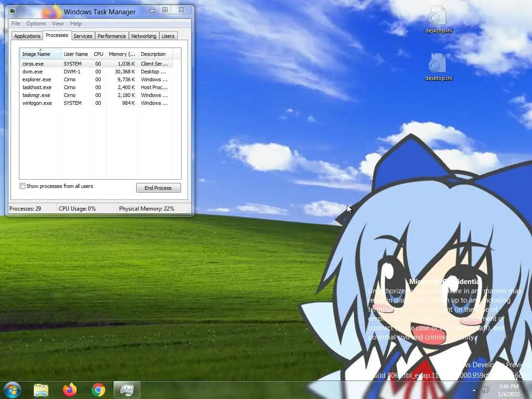Screen dimensions: 532x399
Task: Open File Explorer from the taskbar
Action: [x=41, y=390]
